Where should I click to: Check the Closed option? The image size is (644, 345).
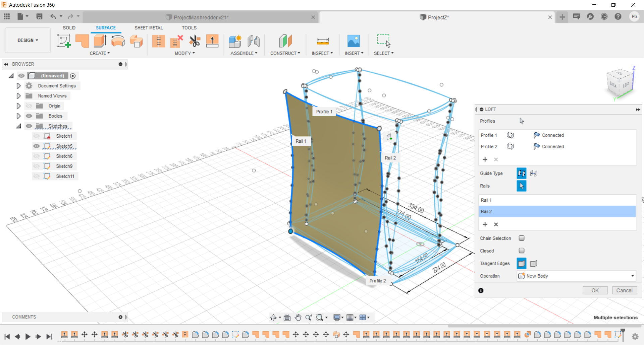click(522, 251)
